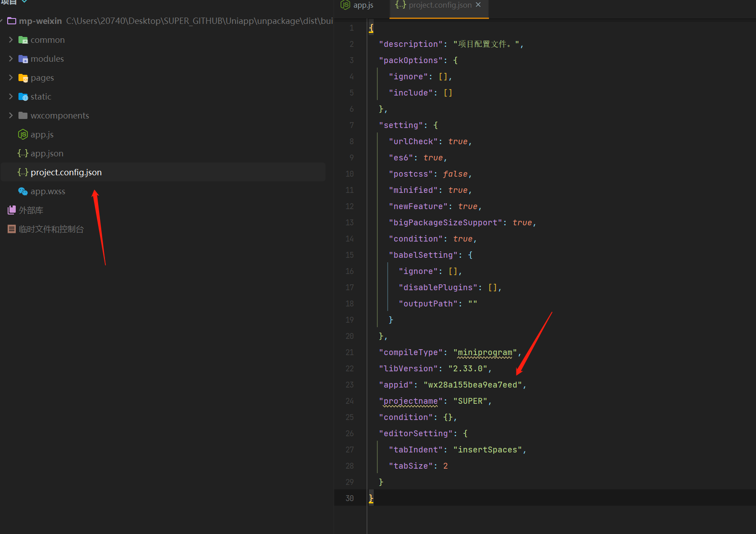Click the app.json braces file icon
Image resolution: width=756 pixels, height=534 pixels.
pyautogui.click(x=23, y=153)
